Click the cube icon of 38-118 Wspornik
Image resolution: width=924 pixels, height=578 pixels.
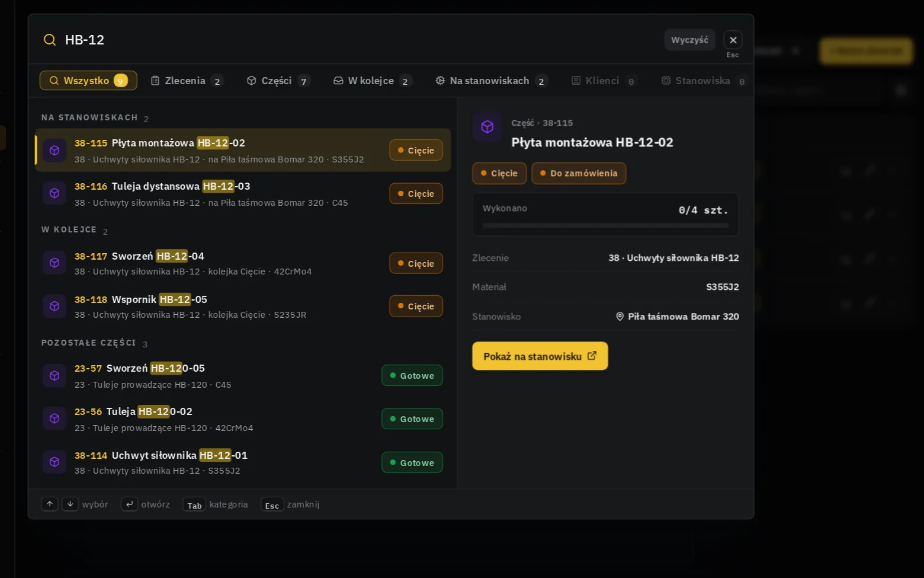pyautogui.click(x=54, y=306)
